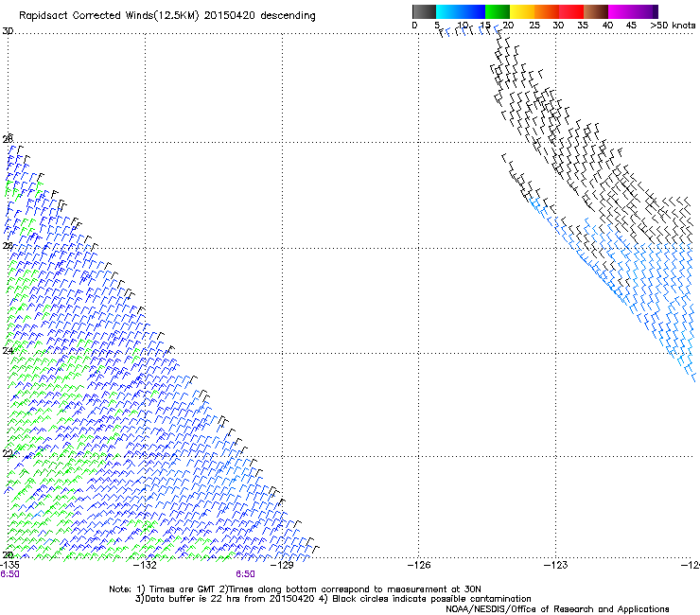Click the cyan 5-10 knots color segment
Screen dimensions: 700x615
(448, 11)
